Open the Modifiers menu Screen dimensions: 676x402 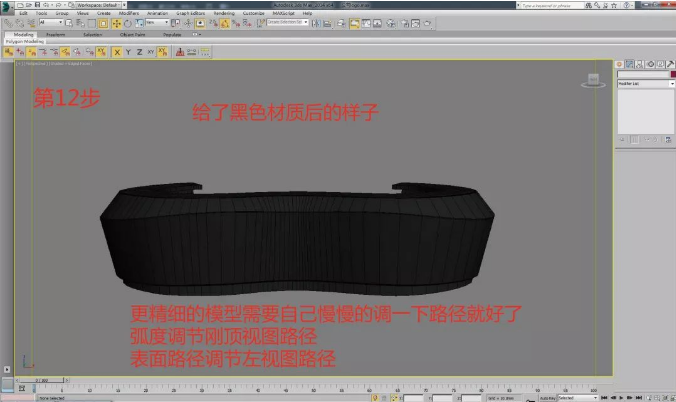[130, 13]
